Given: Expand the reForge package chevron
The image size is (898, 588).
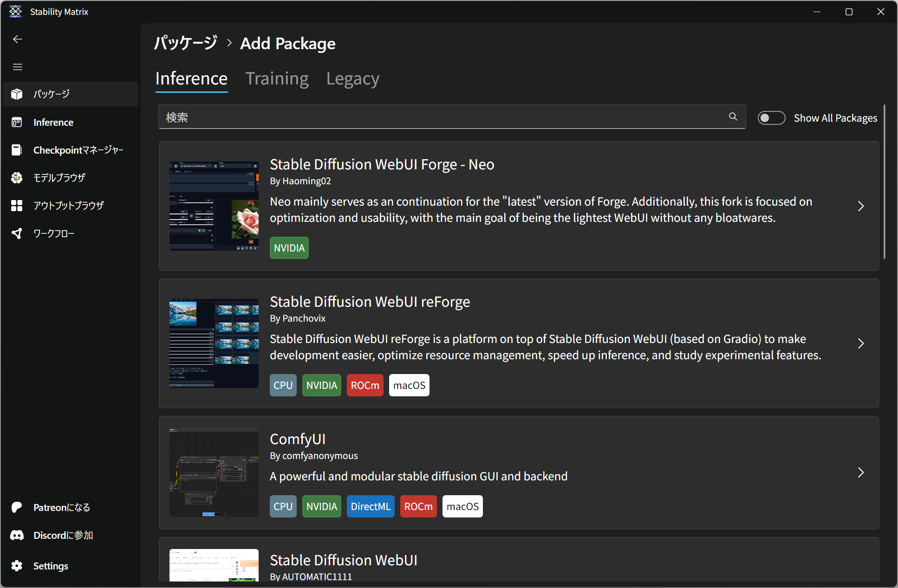Looking at the screenshot, I should (x=860, y=343).
